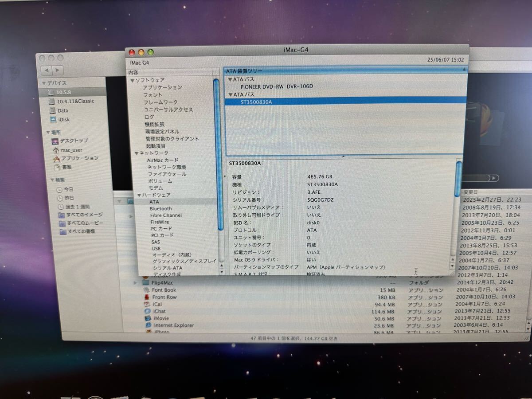Click the scroll-down arrow of details pane
Screen dimensions: 532x399
(452, 266)
